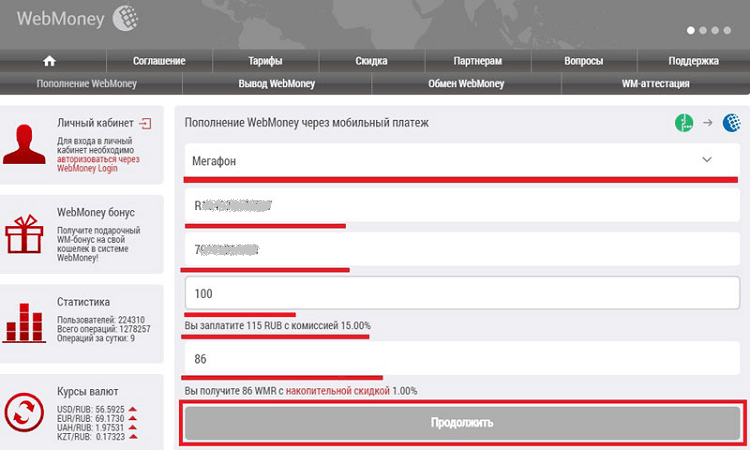Click the Вы заплатите 115 RUB commission text
Viewport: 750px width, 450px height.
point(277,326)
